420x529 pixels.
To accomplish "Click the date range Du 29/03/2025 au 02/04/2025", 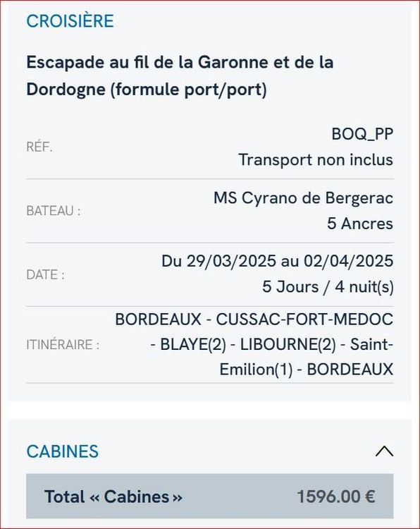I will click(x=277, y=261).
